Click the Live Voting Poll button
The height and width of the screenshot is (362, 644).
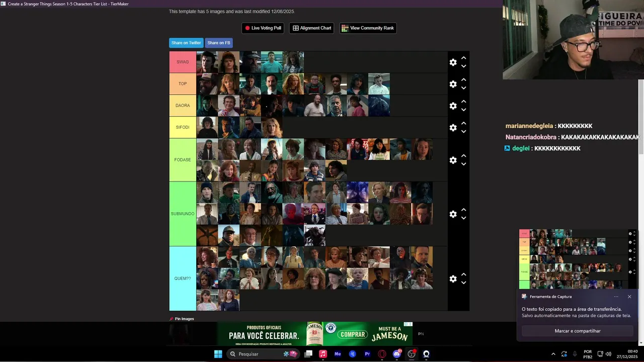pos(263,28)
